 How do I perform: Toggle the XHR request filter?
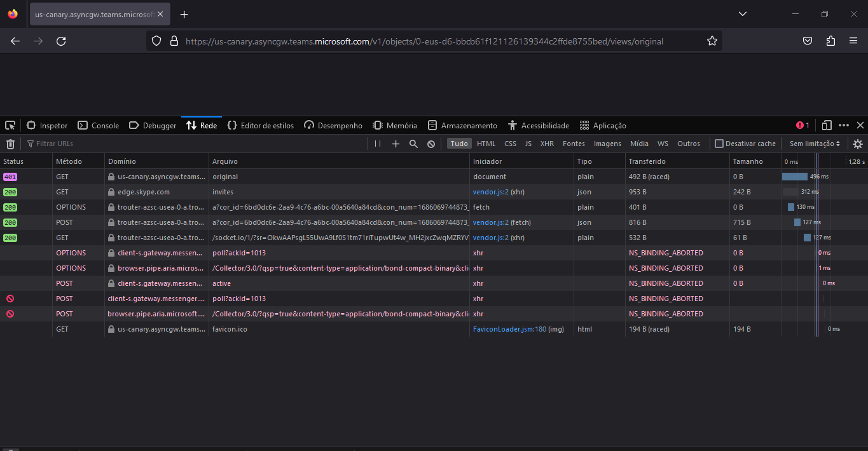(x=547, y=144)
